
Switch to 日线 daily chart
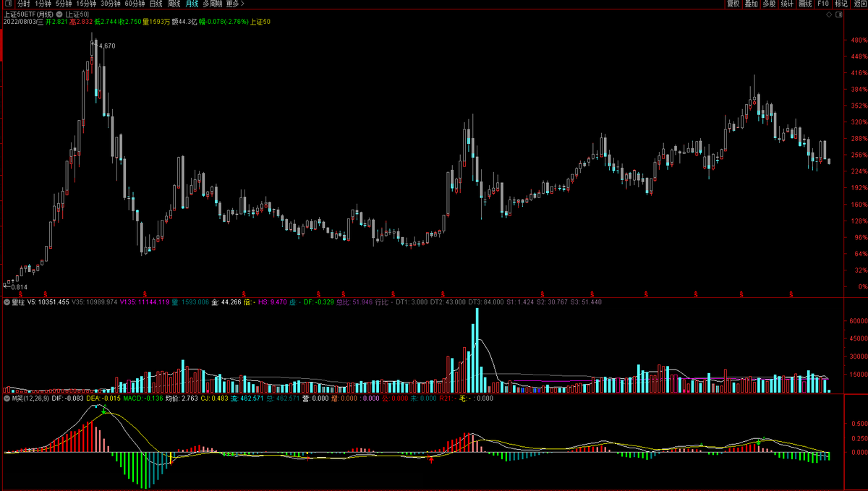point(156,4)
